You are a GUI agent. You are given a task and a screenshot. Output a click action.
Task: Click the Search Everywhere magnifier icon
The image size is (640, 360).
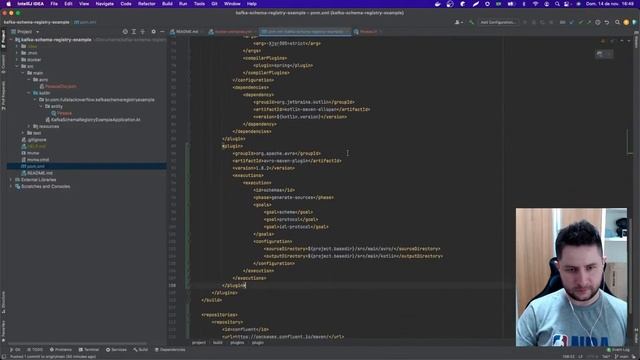(617, 22)
